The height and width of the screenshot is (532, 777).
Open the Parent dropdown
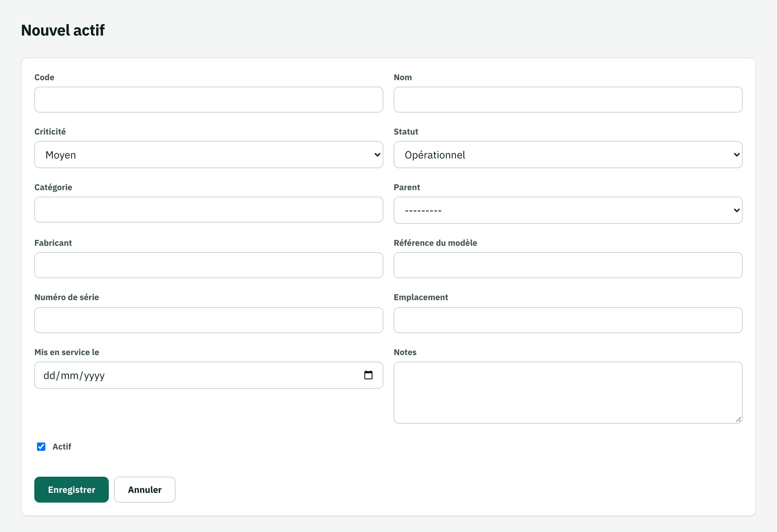click(x=568, y=210)
